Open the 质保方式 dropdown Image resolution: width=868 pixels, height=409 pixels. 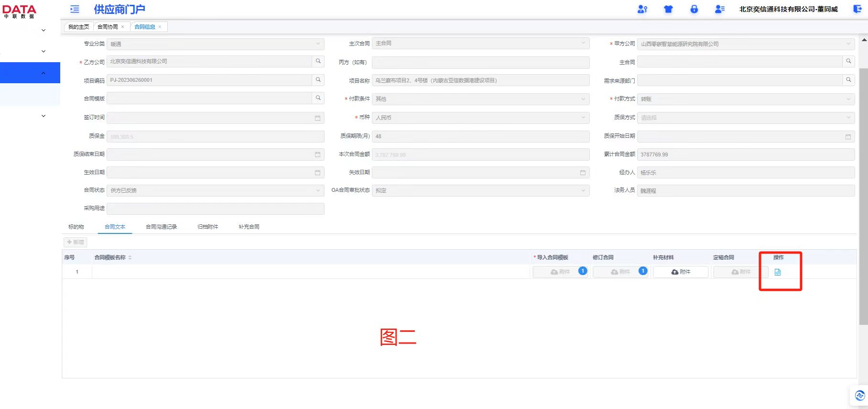pos(746,118)
